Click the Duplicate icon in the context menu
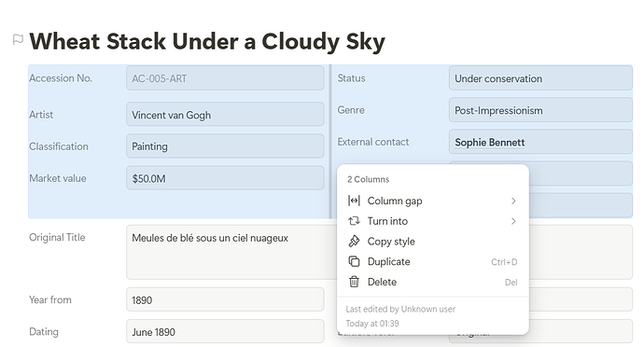The height and width of the screenshot is (347, 644). tap(354, 261)
